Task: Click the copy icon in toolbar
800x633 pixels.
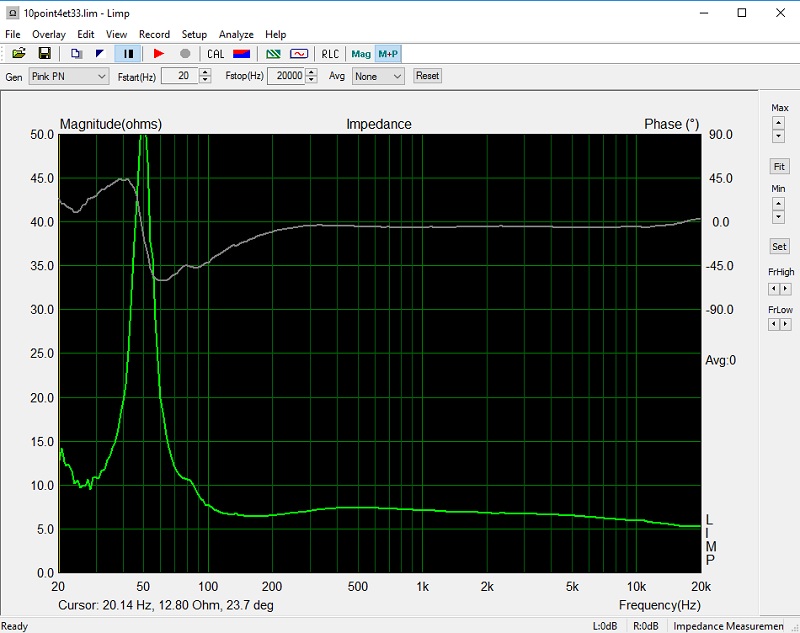Action: (x=77, y=54)
